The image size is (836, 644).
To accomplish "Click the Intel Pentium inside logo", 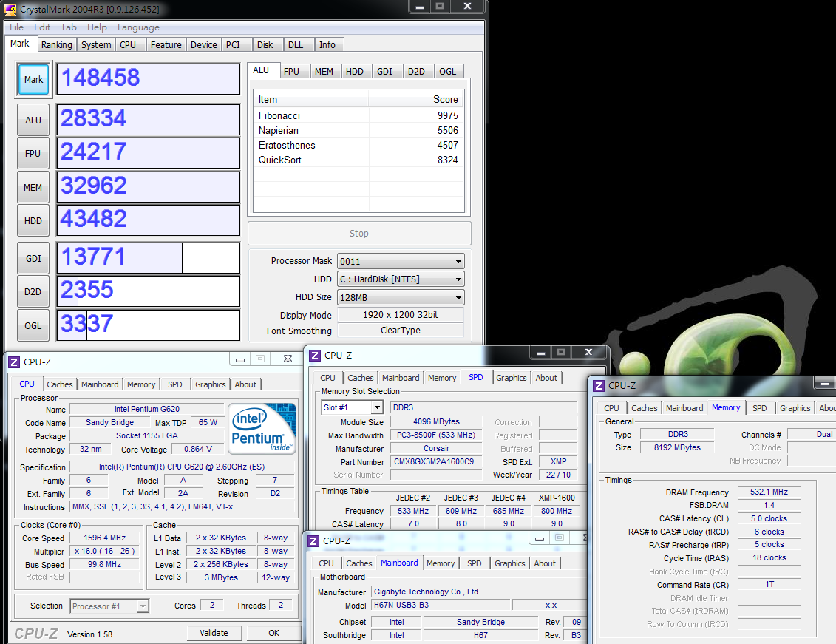I will pyautogui.click(x=262, y=429).
